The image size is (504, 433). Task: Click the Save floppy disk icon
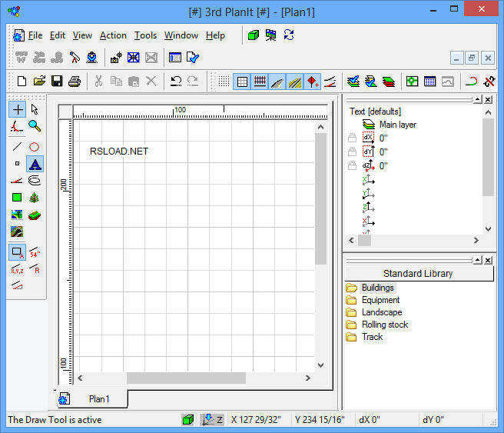point(57,82)
